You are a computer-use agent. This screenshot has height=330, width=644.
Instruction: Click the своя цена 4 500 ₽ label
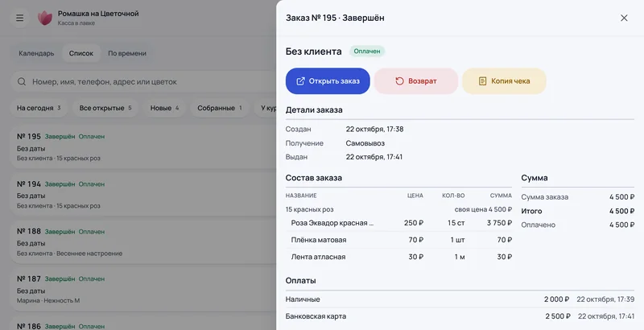click(x=483, y=209)
